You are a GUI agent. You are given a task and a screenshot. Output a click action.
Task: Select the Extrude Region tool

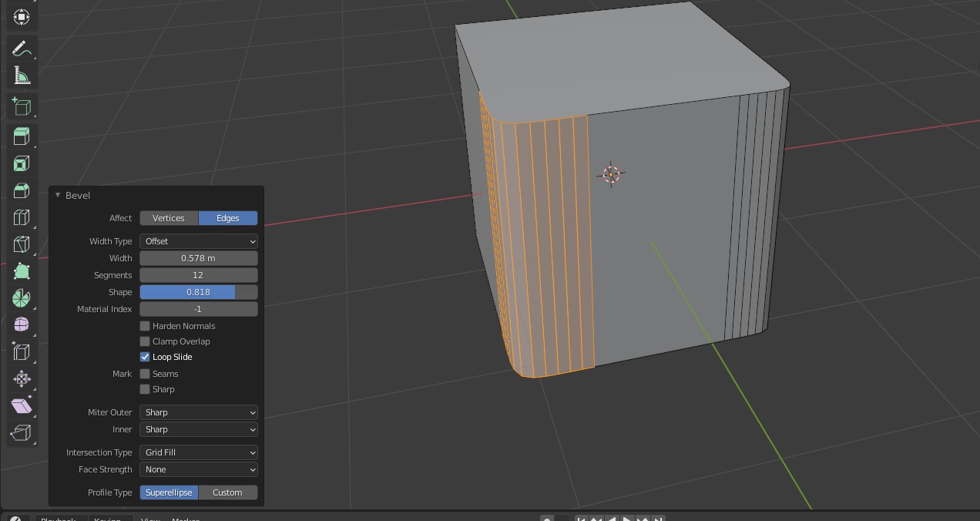tap(22, 136)
